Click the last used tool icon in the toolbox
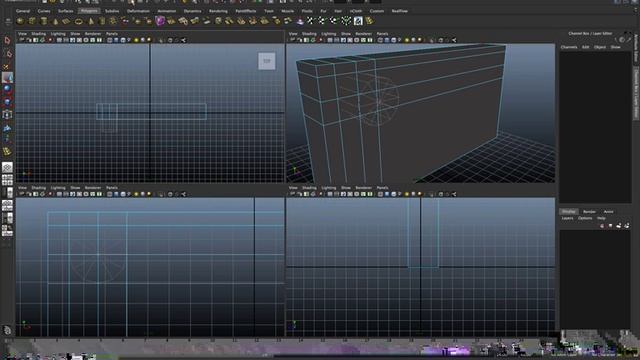The image size is (640, 360). [x=7, y=151]
